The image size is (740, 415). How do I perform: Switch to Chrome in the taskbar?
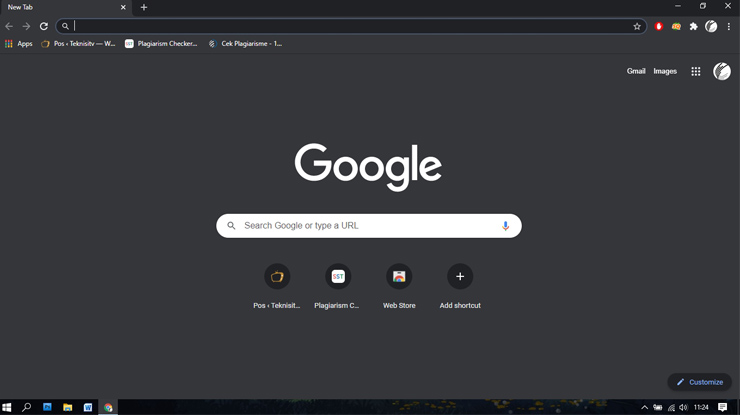[x=108, y=407]
